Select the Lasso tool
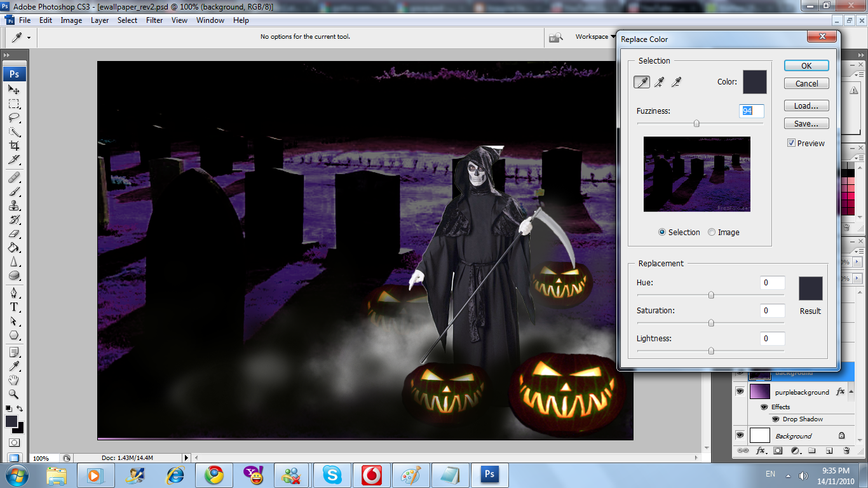This screenshot has height=488, width=868. 14,118
